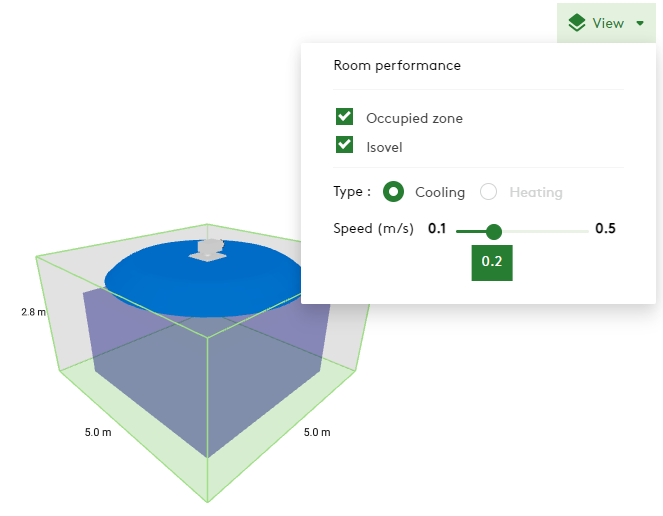Click the 2.8 m room height label
The height and width of the screenshot is (516, 663).
[x=33, y=312]
